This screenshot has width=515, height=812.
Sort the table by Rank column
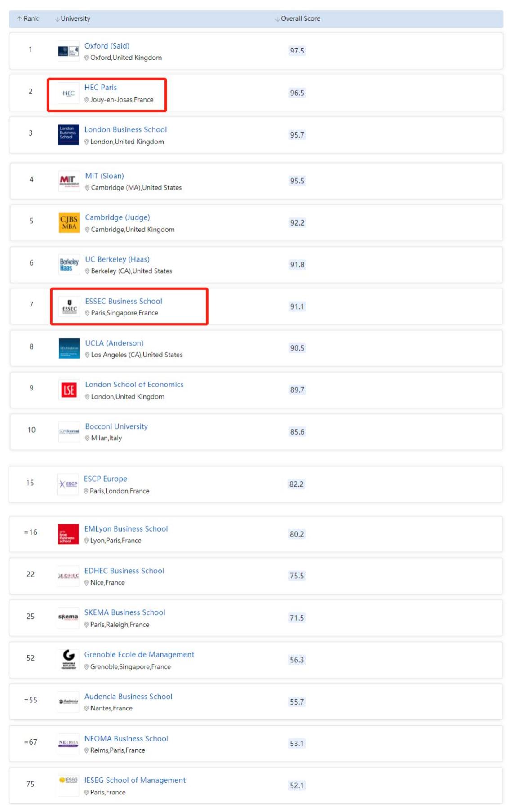[27, 18]
